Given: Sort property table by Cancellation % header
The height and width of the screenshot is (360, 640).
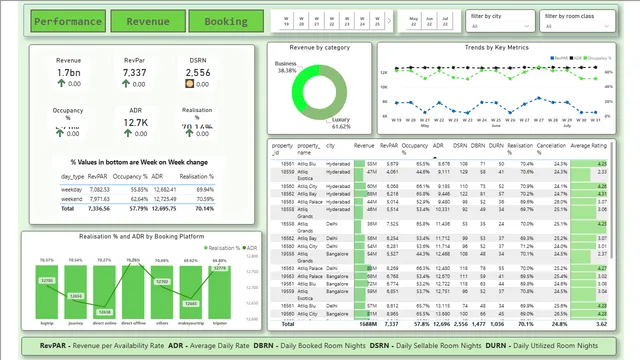Looking at the screenshot, I should [x=551, y=149].
